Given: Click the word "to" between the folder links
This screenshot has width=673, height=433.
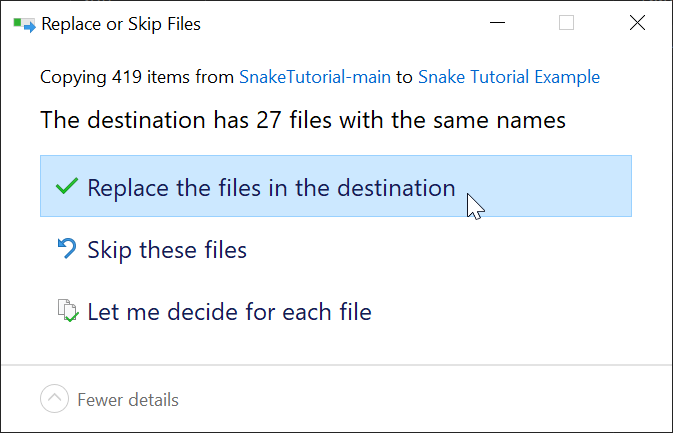Looking at the screenshot, I should pyautogui.click(x=404, y=77).
